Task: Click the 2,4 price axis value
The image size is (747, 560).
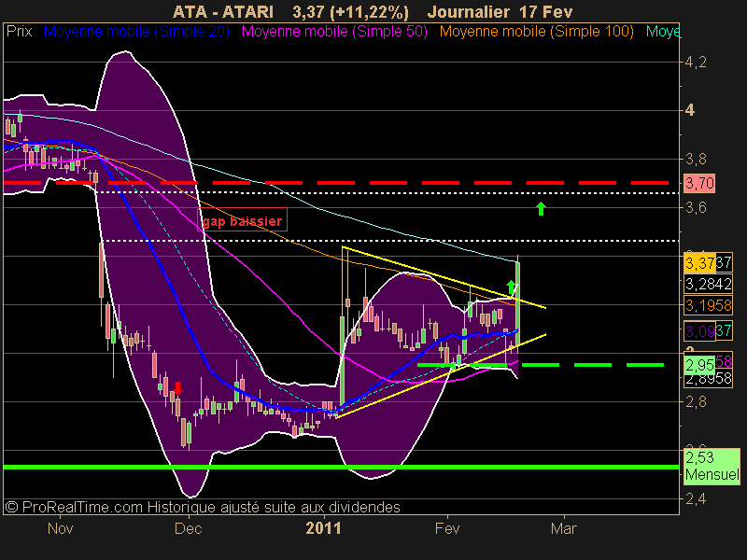Action: pos(696,499)
